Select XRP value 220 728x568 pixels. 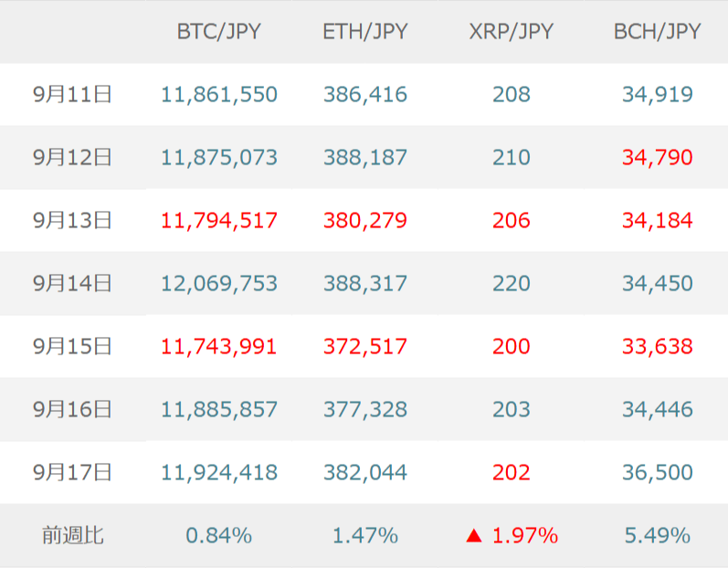pos(512,283)
